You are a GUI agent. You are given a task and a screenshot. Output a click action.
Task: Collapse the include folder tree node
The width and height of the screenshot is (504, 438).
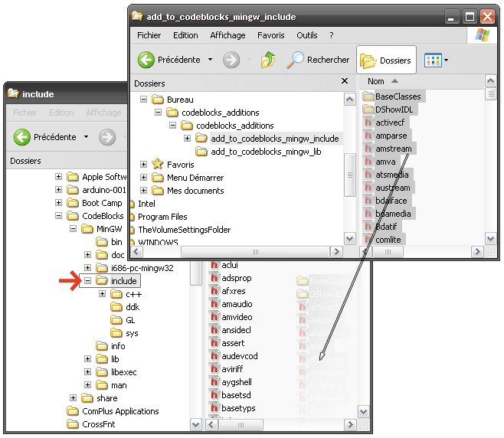[x=88, y=281]
